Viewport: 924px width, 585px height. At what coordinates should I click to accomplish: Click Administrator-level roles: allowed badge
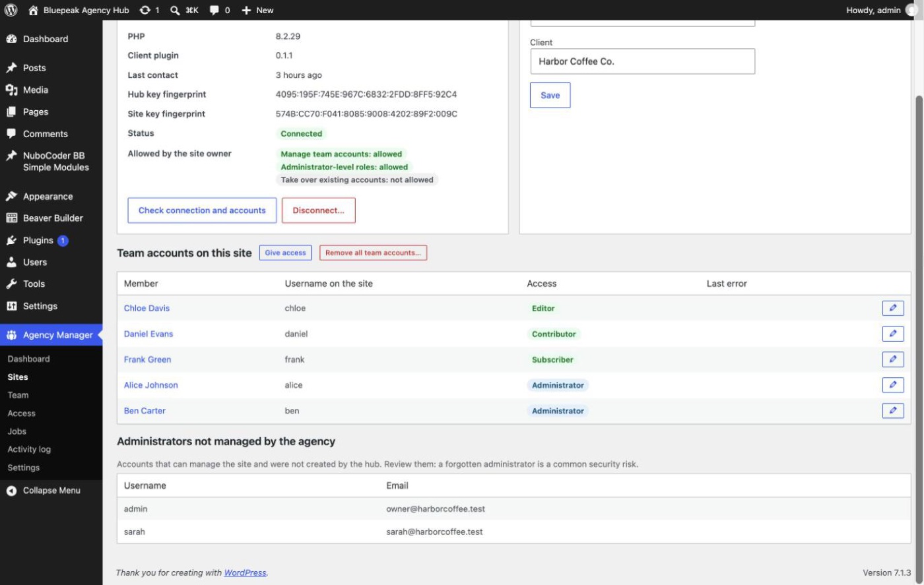click(x=345, y=167)
